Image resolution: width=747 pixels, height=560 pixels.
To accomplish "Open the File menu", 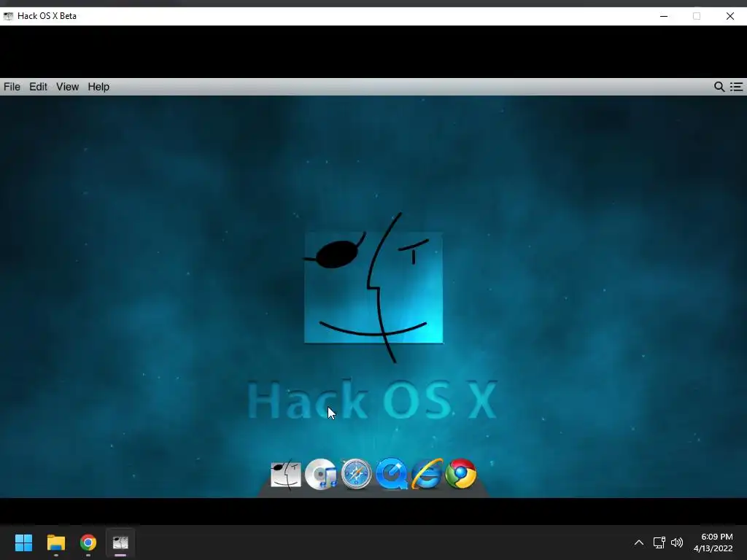I will coord(12,87).
